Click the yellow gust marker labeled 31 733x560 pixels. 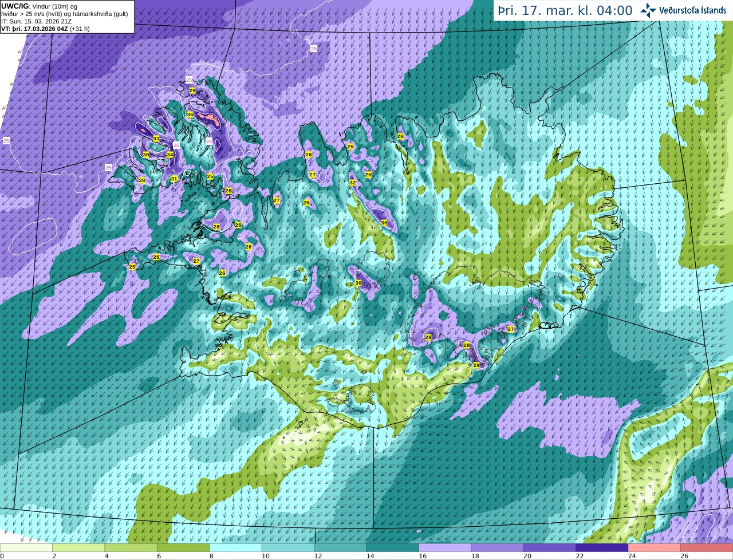point(174,179)
